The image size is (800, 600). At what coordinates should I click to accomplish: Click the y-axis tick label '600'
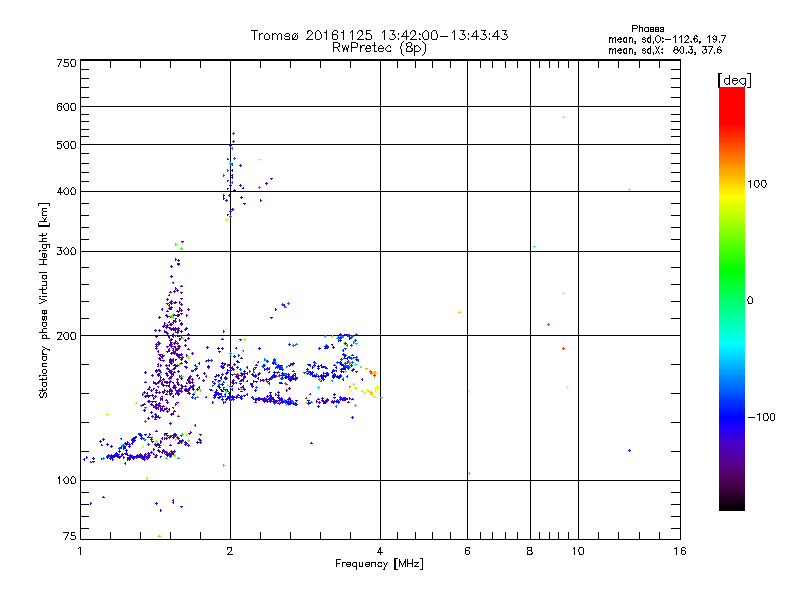pyautogui.click(x=67, y=107)
